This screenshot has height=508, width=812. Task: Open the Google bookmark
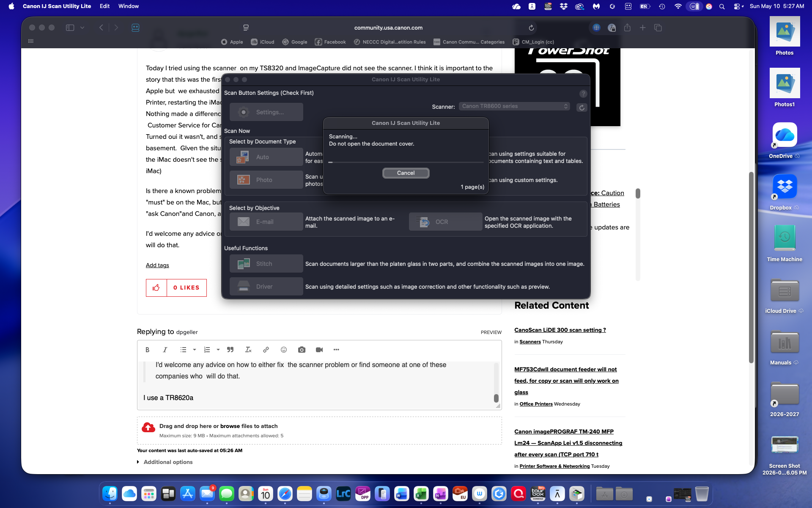click(x=295, y=42)
